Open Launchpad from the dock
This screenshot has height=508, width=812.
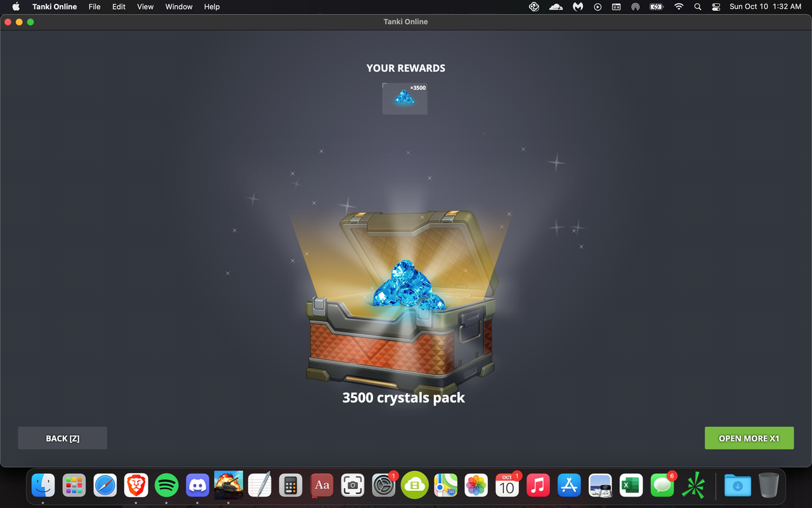(x=74, y=485)
